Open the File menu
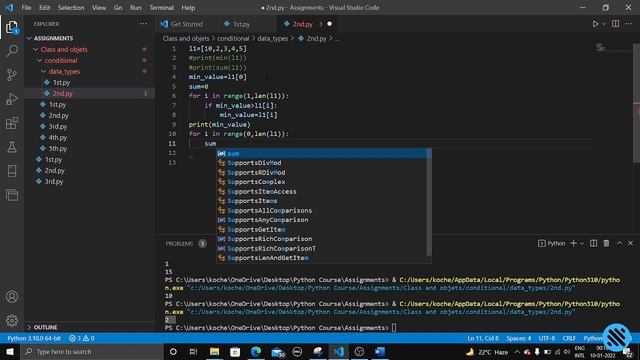This screenshot has height=360, width=640. tap(26, 7)
